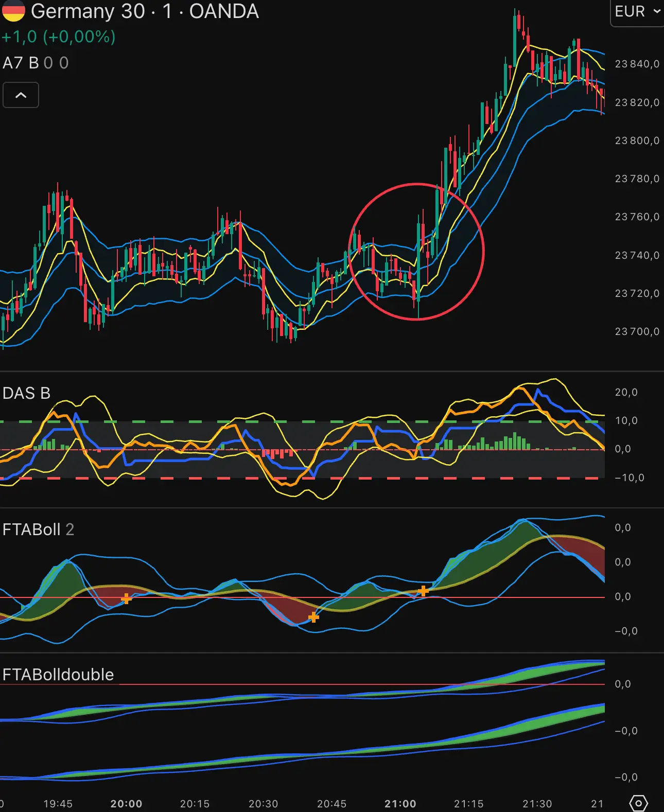Image resolution: width=664 pixels, height=812 pixels.
Task: Click the 21:00 time axis label
Action: (400, 804)
